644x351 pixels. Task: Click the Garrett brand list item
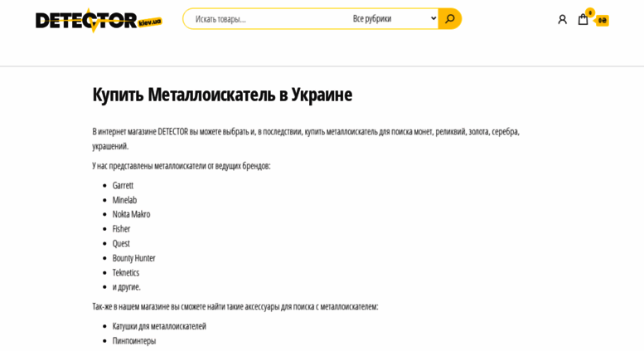pos(123,185)
